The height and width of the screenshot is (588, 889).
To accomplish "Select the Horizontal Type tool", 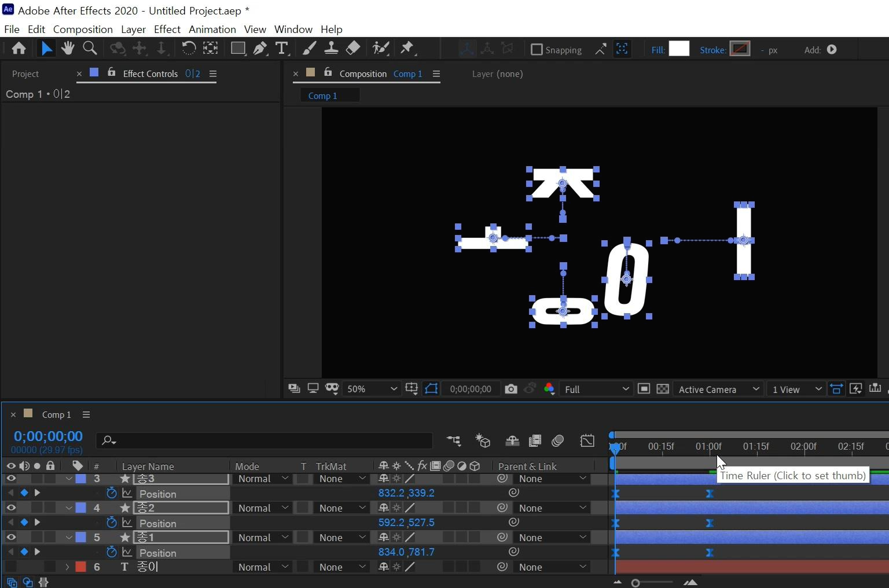I will 282,49.
